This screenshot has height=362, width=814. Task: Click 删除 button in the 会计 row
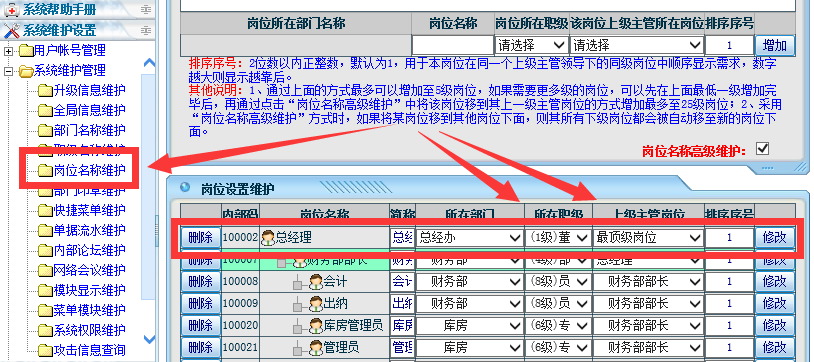[x=200, y=281]
